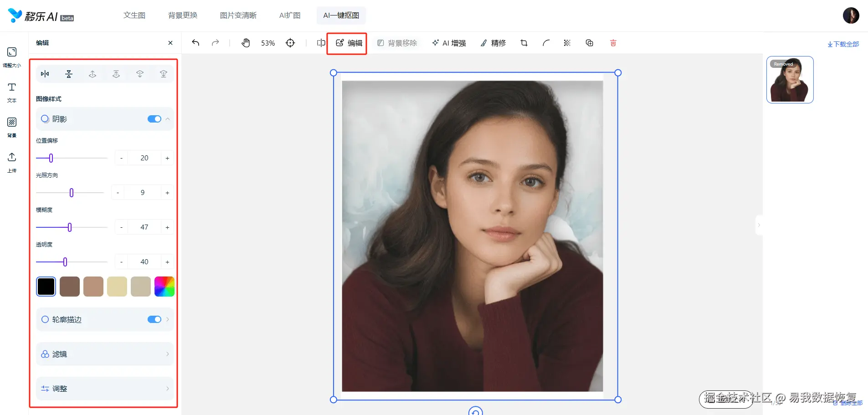Toggle the 阴影 shadow switch
Image resolution: width=868 pixels, height=415 pixels.
tap(154, 119)
